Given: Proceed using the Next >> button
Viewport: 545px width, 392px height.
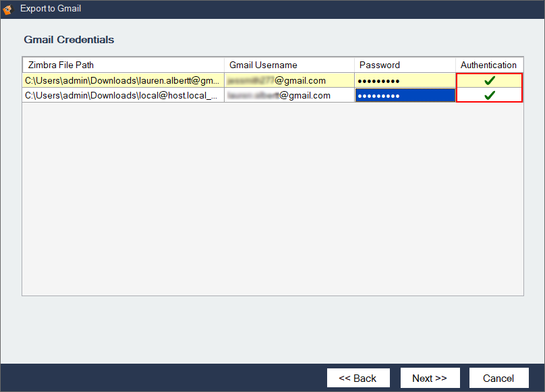Looking at the screenshot, I should (430, 378).
